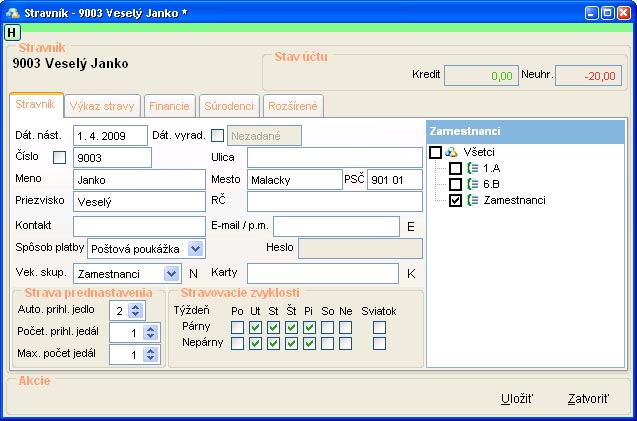Uncheck the Zamestnanci checkbox in tree
The height and width of the screenshot is (421, 637).
456,200
